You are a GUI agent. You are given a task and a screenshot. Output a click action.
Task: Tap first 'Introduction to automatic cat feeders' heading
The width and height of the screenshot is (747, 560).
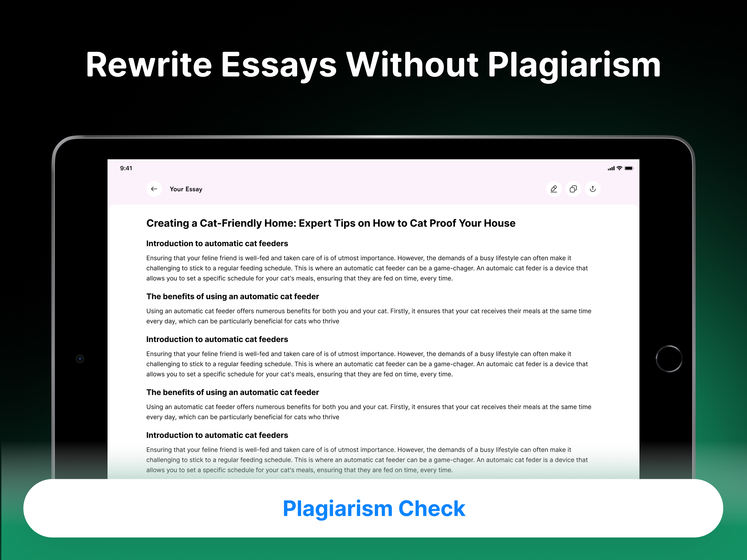point(217,244)
